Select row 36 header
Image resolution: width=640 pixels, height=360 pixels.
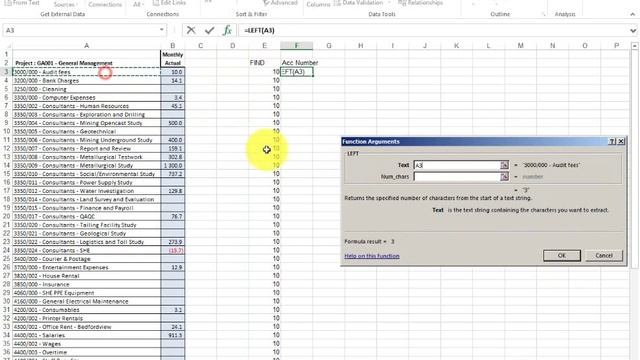coord(7,352)
